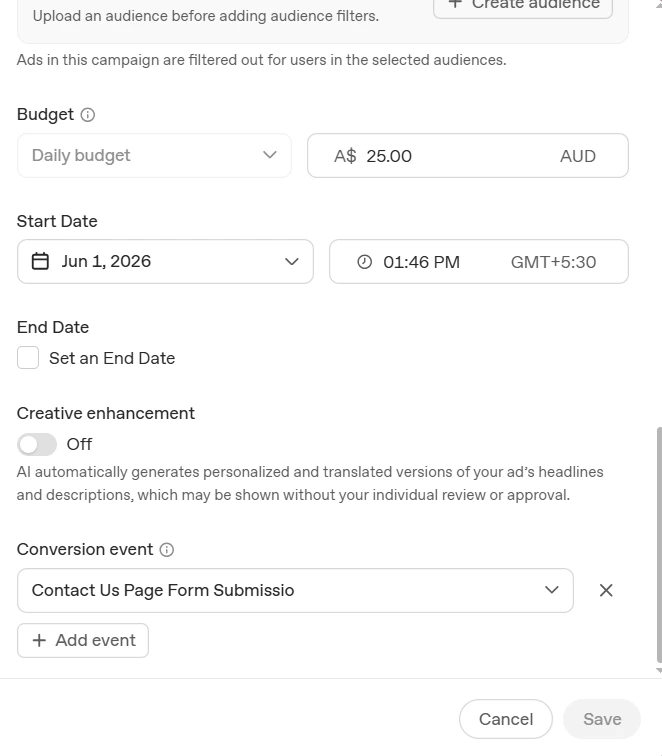Click the Cancel button
The width and height of the screenshot is (662, 756).
(506, 719)
